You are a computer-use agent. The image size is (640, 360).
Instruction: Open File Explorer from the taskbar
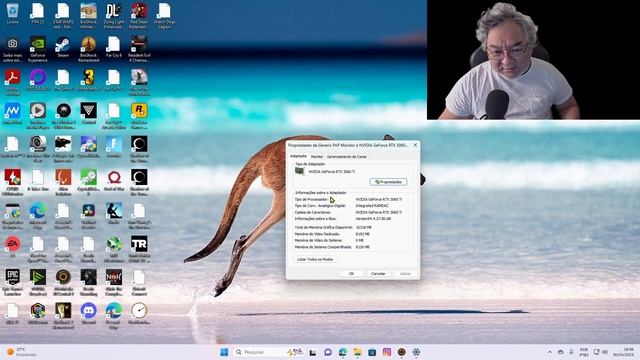point(357,352)
